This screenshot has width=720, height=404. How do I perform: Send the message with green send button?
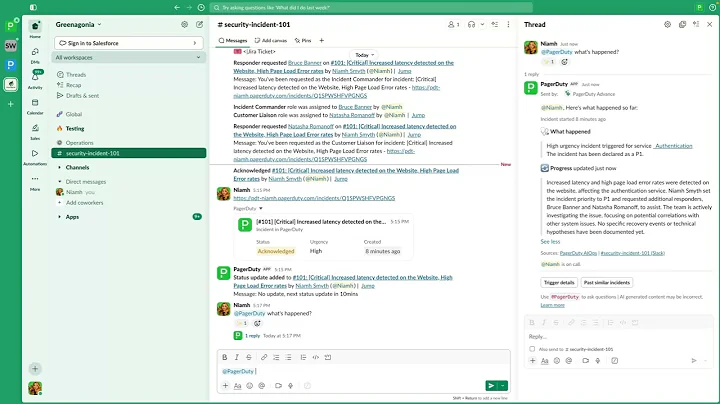[491, 386]
